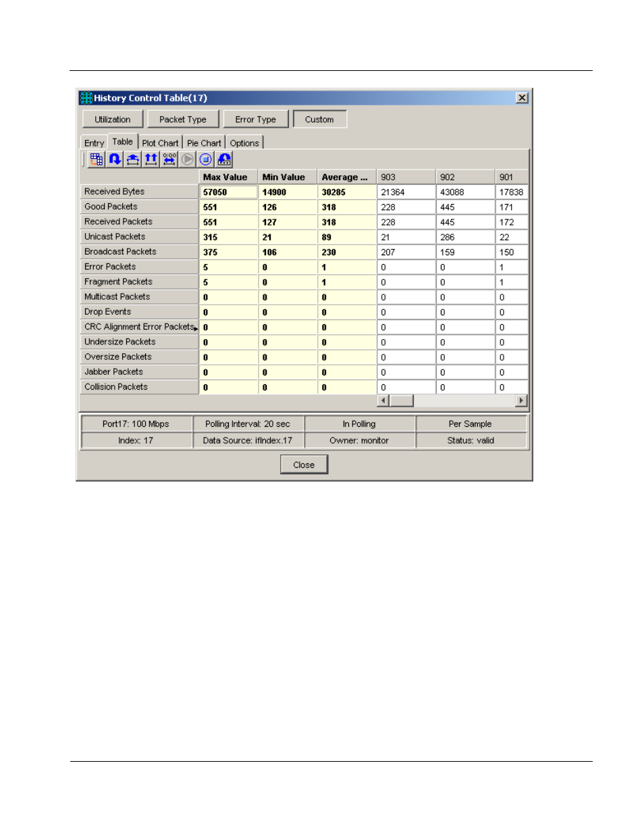
Task: Select the Broadcast Packets row label
Action: click(x=139, y=252)
